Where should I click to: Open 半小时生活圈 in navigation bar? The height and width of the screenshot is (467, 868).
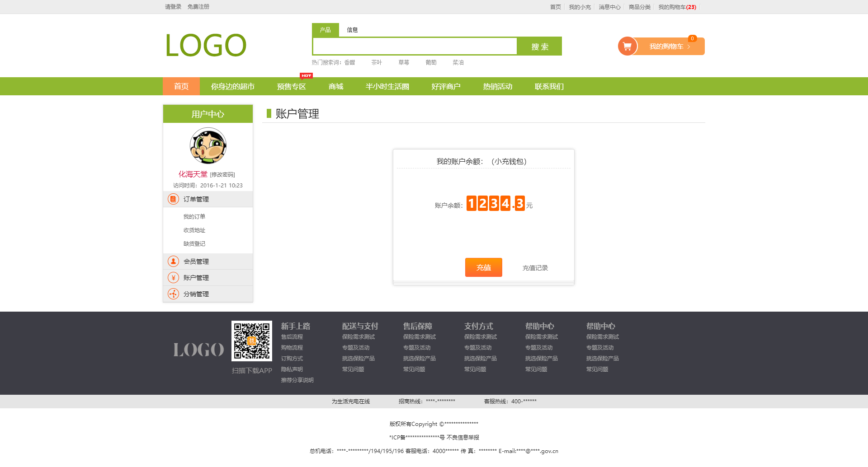pyautogui.click(x=387, y=86)
